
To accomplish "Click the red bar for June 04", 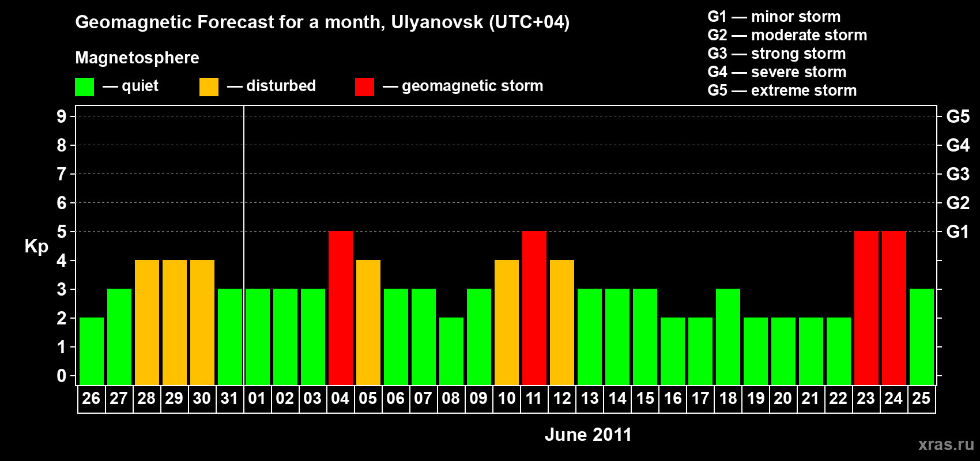I will click(x=341, y=308).
